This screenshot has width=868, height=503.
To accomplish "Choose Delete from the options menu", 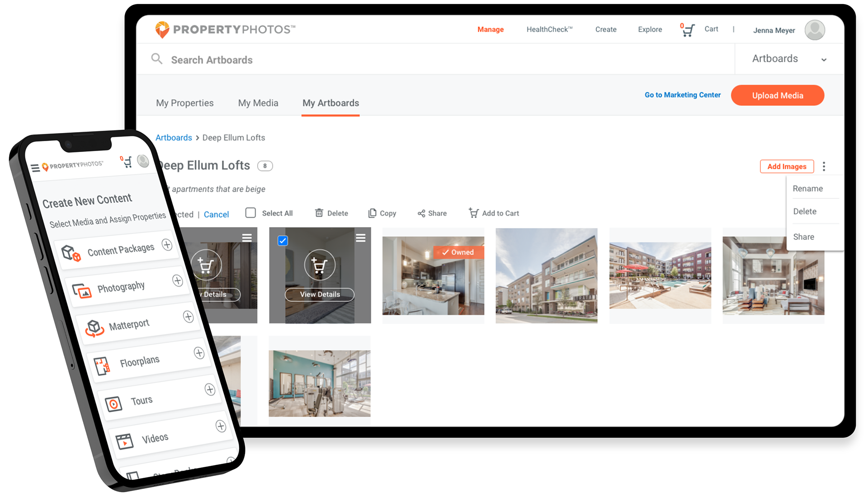I will (x=805, y=212).
